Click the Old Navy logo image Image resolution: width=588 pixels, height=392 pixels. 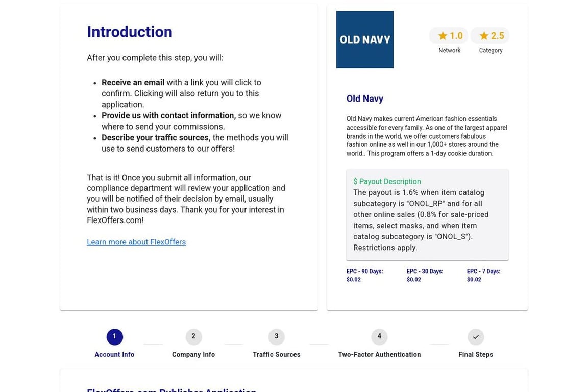tap(364, 39)
